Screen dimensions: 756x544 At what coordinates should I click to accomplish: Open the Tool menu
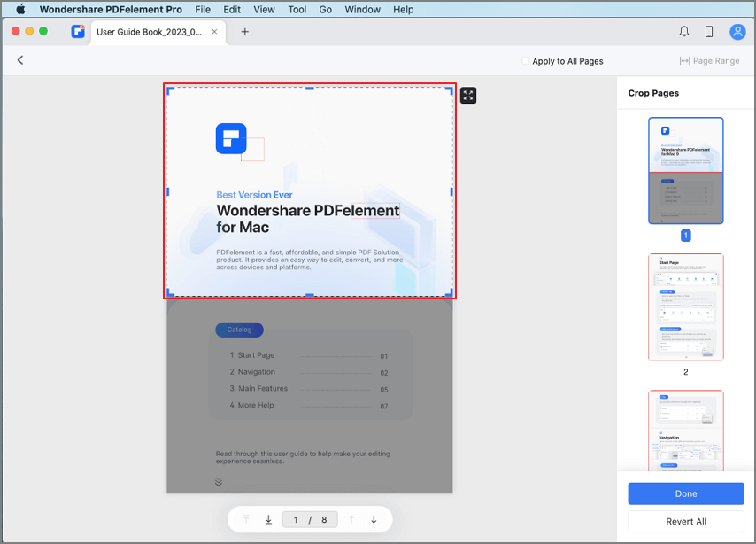click(297, 9)
